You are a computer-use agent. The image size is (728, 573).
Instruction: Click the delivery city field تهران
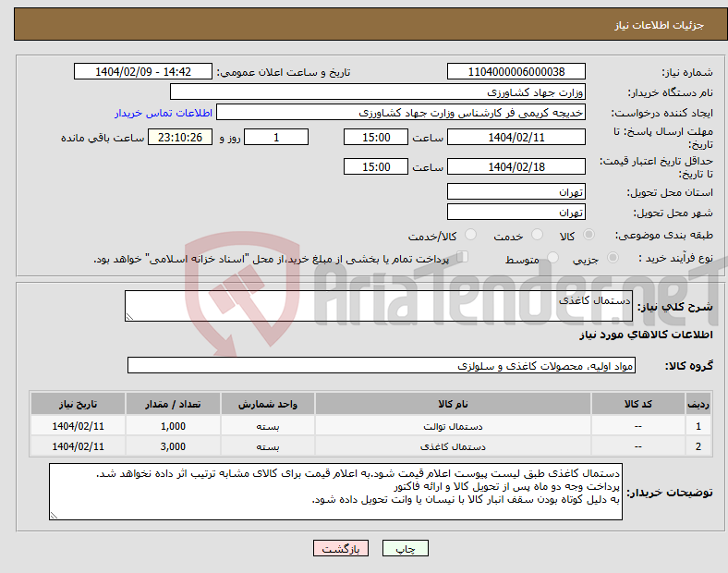point(516,213)
